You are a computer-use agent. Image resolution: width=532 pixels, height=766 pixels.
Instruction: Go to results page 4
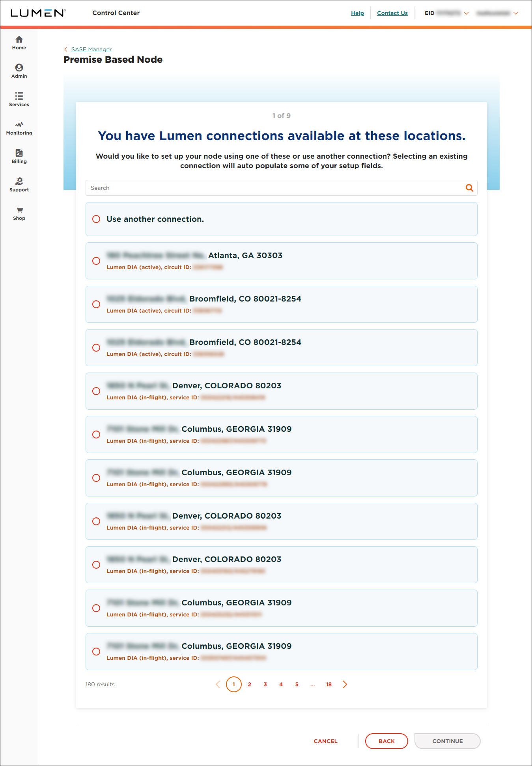pyautogui.click(x=281, y=684)
